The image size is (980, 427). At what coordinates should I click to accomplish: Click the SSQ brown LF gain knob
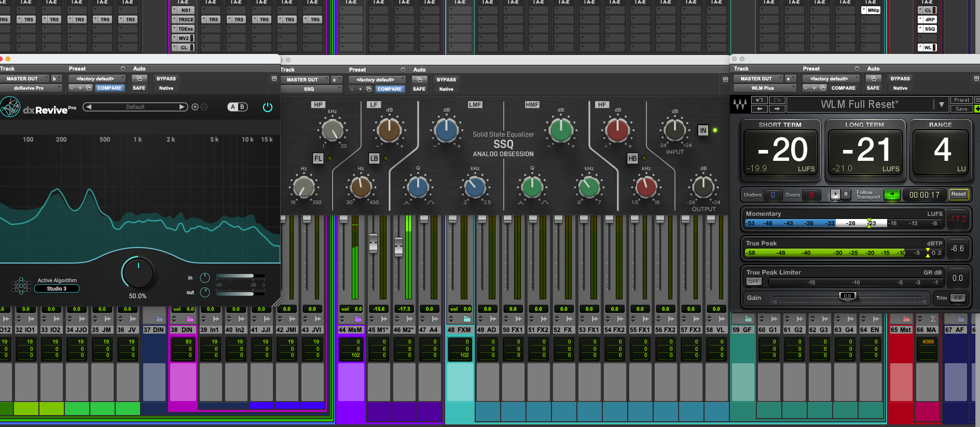[x=389, y=130]
